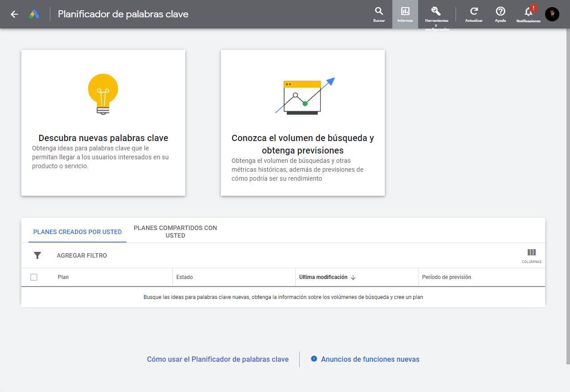570x392 pixels.
Task: Click Agregar filtro to add a filter
Action: 81,255
